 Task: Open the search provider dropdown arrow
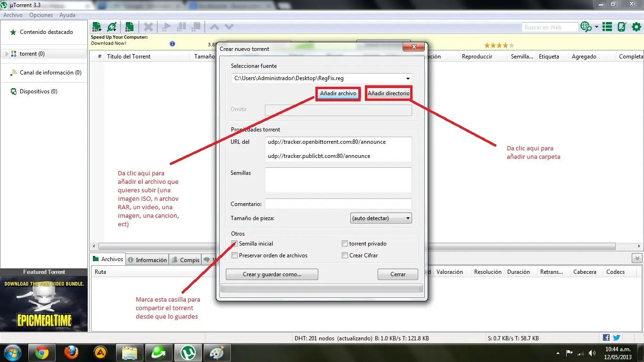(x=596, y=27)
